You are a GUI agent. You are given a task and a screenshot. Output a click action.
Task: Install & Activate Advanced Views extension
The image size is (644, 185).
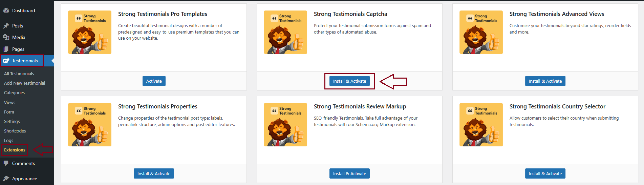pos(545,81)
